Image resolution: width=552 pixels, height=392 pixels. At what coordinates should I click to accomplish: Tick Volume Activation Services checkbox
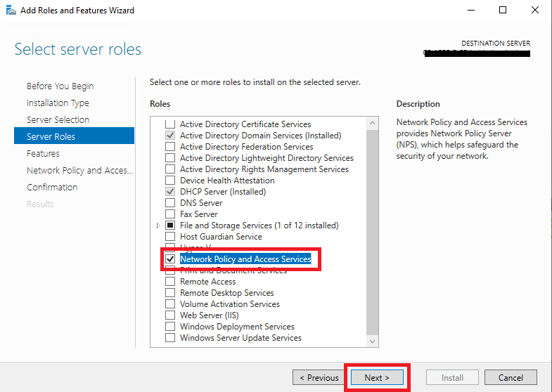(x=170, y=304)
